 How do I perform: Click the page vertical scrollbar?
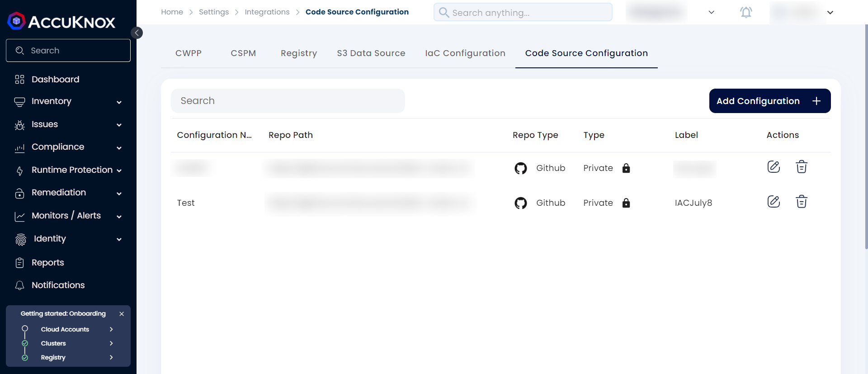866,136
